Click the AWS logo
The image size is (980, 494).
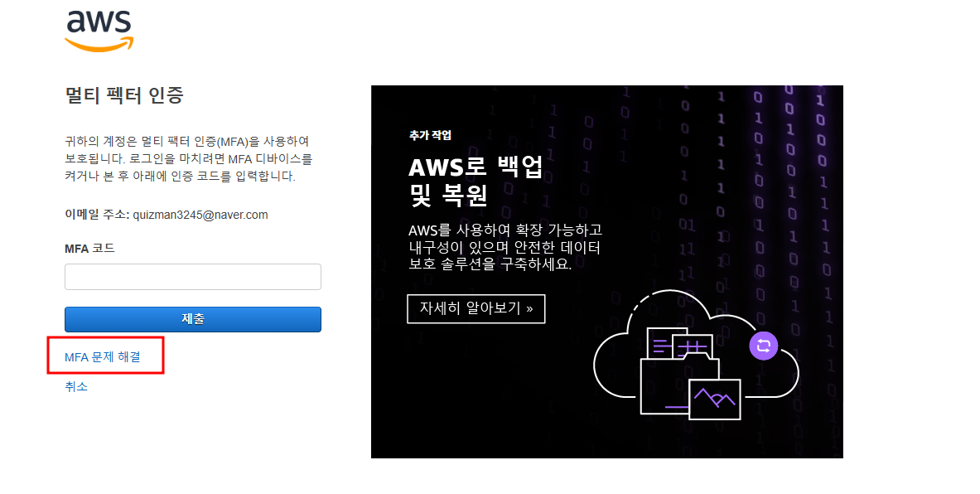tap(99, 31)
